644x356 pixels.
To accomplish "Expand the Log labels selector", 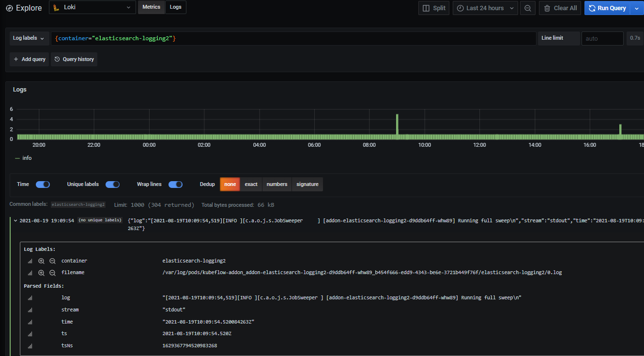I will pos(29,38).
